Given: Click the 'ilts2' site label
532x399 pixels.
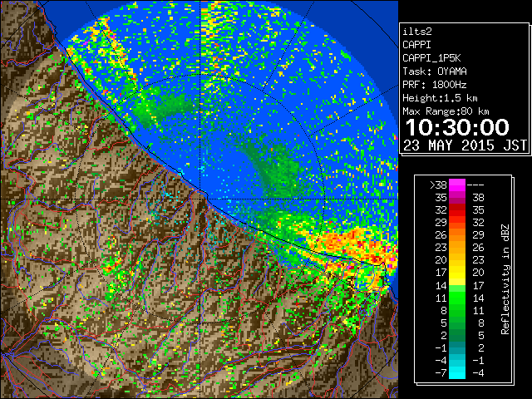Looking at the screenshot, I should pyautogui.click(x=417, y=32).
